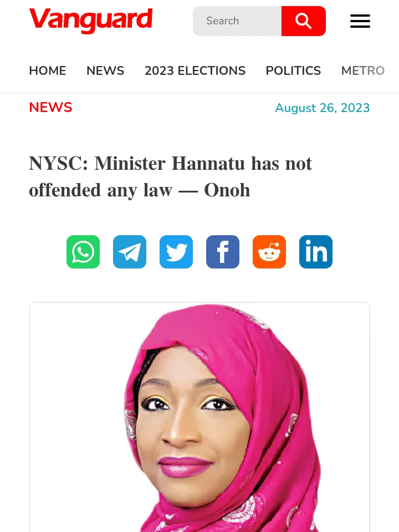
Task: Post article to Reddit
Action: click(x=269, y=252)
